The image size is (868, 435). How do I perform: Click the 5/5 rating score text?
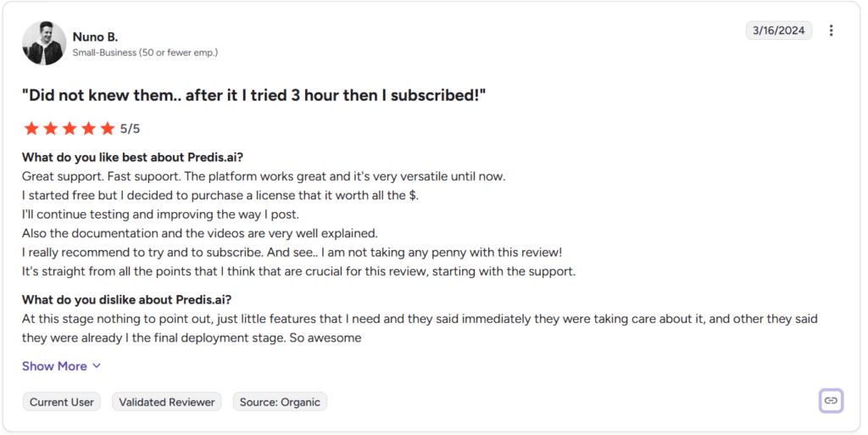tap(130, 129)
